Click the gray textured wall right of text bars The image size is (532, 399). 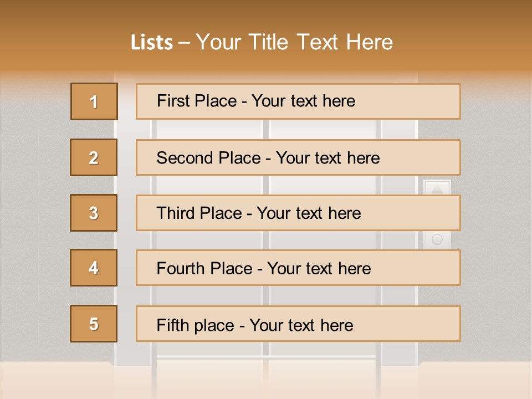tap(497, 221)
